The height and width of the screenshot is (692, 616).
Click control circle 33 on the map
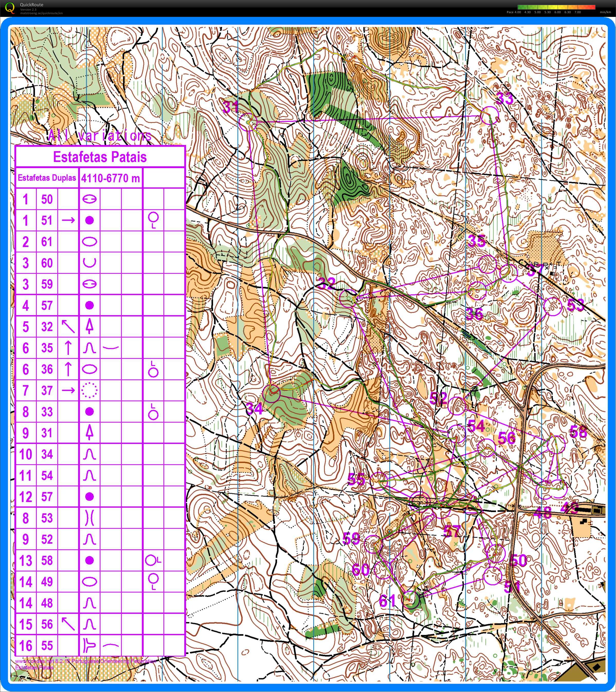click(x=490, y=115)
